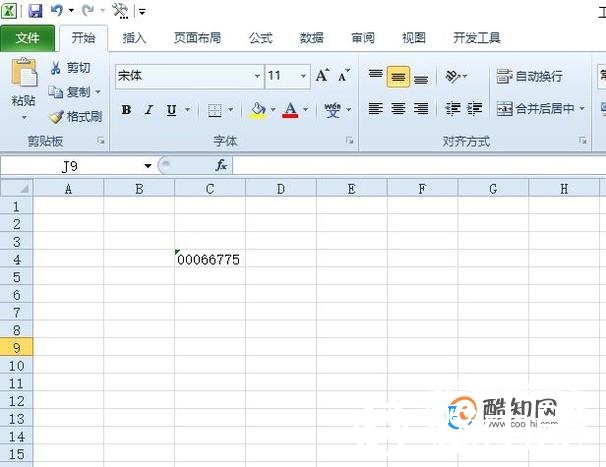Activate the Format Painter brush

56,116
